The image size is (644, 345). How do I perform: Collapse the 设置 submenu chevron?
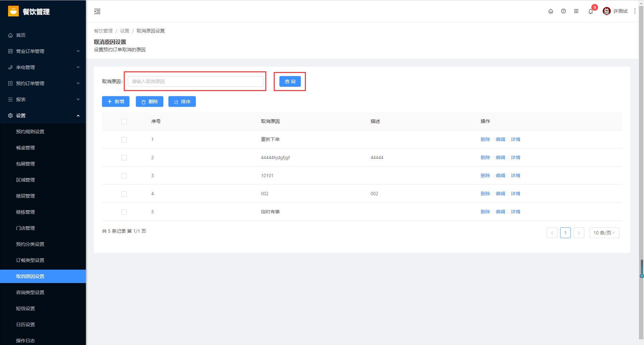click(x=78, y=116)
